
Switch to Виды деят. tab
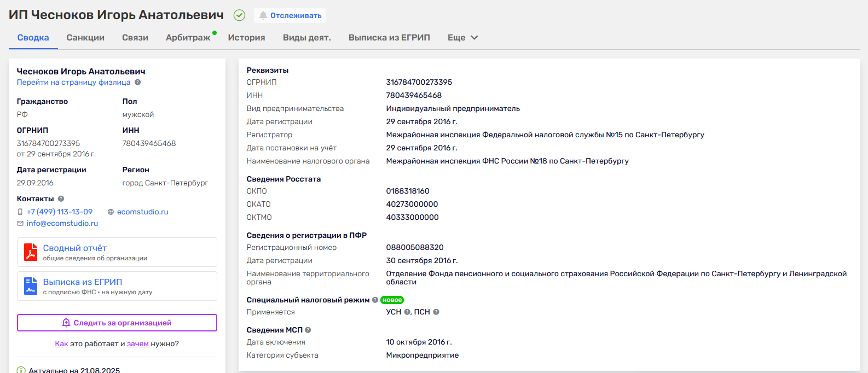pos(307,38)
